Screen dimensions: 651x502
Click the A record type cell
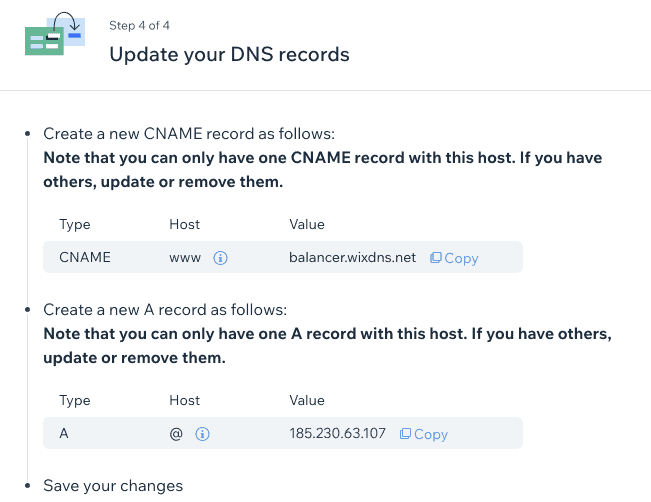point(64,433)
